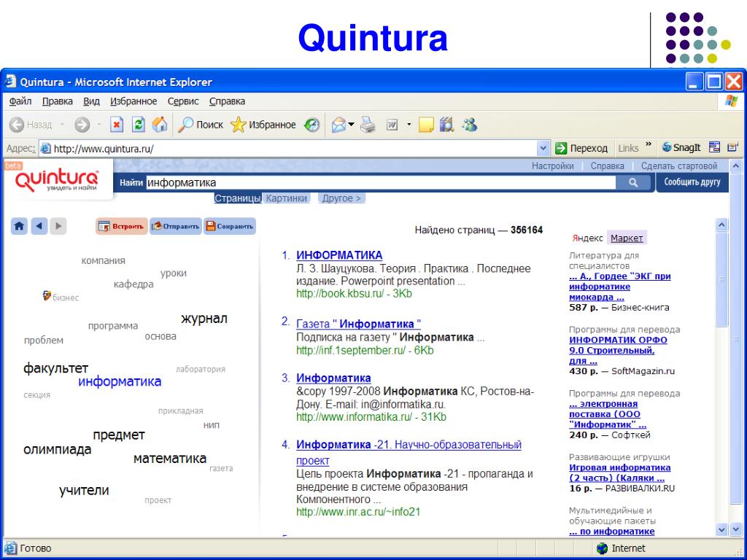747x560 pixels.
Task: Select the Картинки tab
Action: tap(286, 198)
